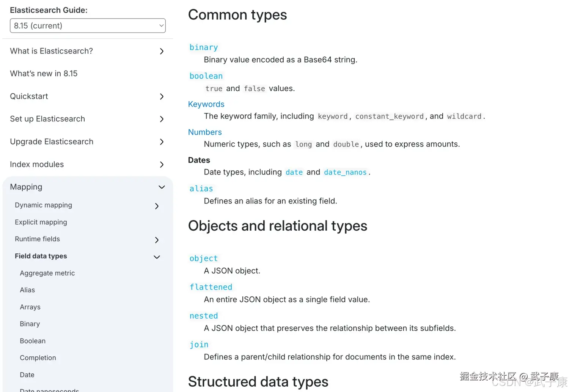Open the version selector dropdown showing 8.15
Viewport: 569px width, 392px height.
88,26
